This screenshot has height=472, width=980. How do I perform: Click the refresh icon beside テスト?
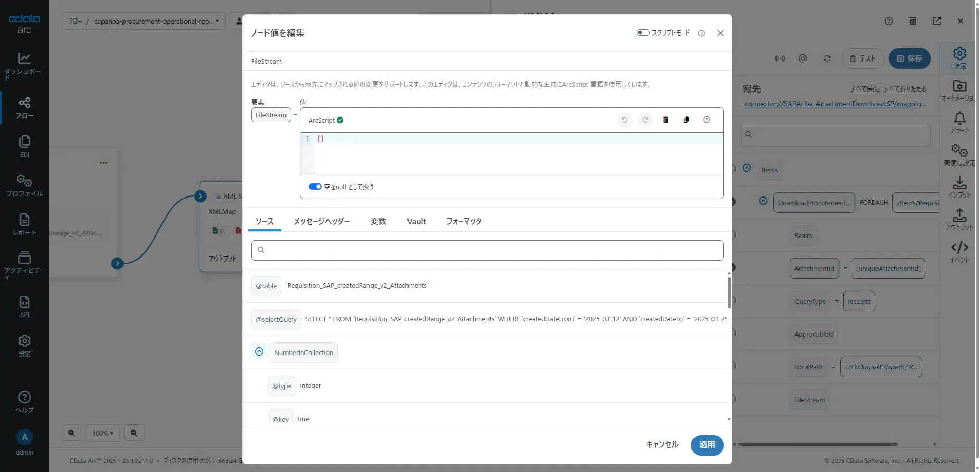(827, 58)
